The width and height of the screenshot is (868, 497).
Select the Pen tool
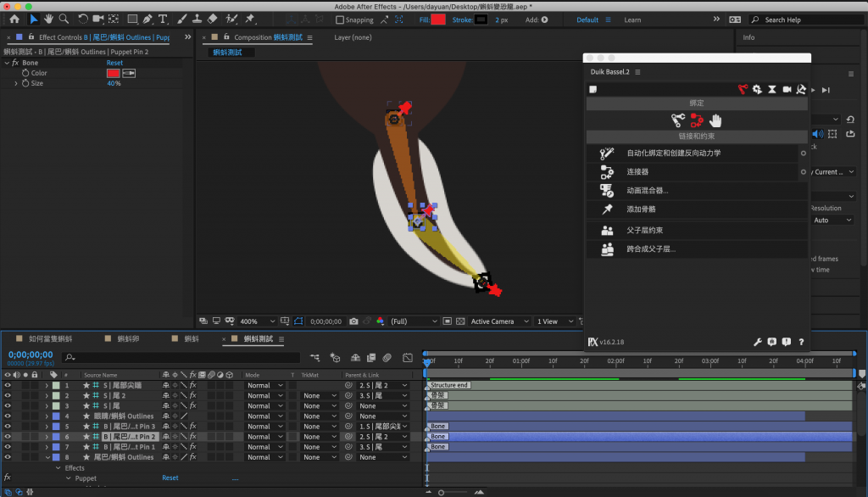tap(147, 20)
